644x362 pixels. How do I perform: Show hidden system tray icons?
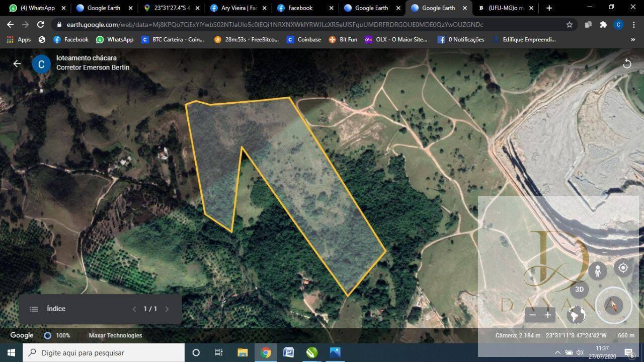557,352
